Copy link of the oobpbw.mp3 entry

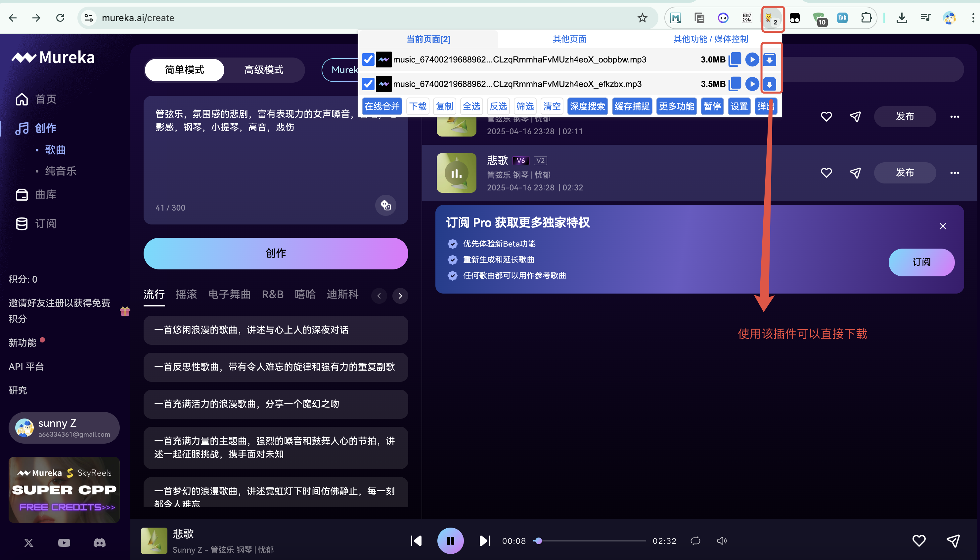pos(735,60)
